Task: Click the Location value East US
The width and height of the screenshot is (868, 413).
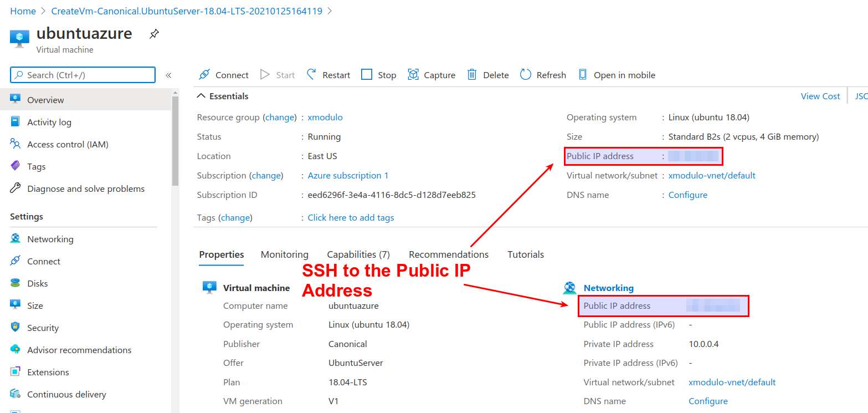Action: (x=322, y=156)
